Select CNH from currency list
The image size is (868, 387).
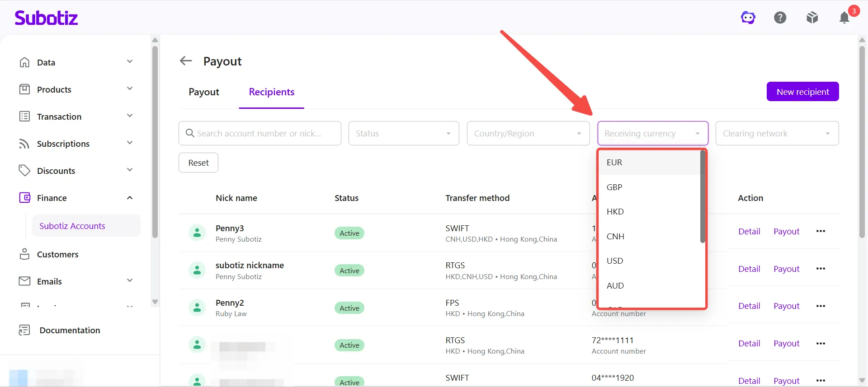[650, 236]
